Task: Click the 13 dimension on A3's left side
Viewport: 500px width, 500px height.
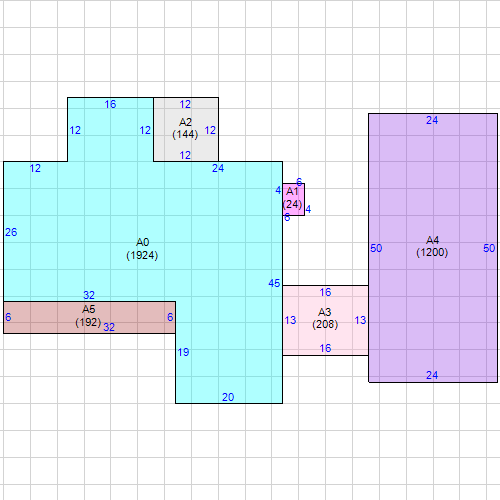Action: [x=290, y=320]
